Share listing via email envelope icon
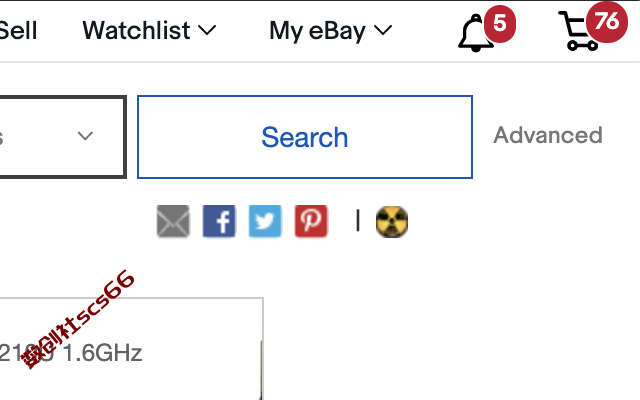 click(173, 221)
